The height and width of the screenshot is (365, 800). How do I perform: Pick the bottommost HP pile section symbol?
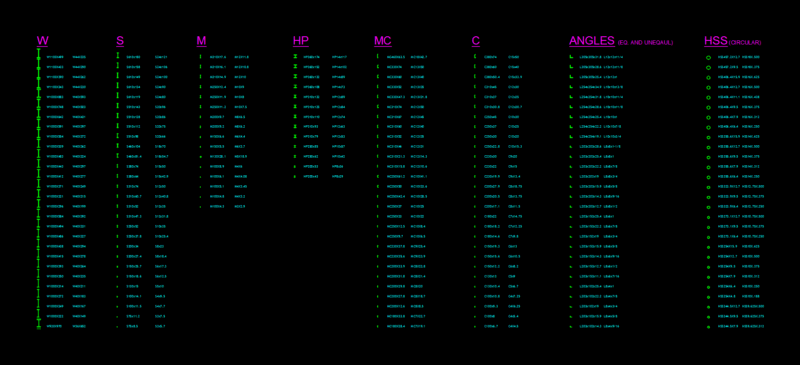295,177
